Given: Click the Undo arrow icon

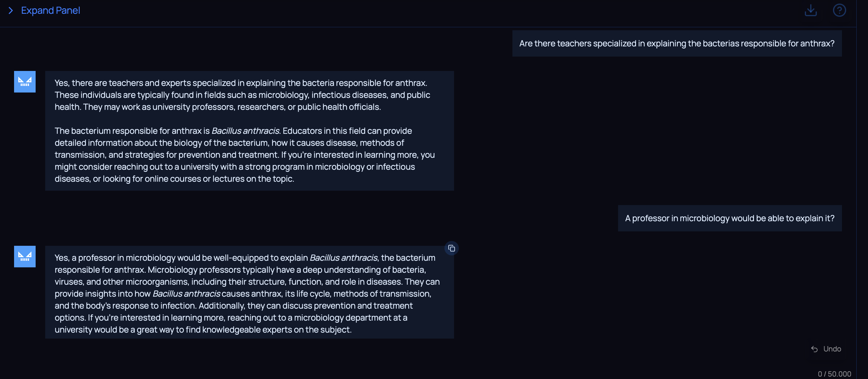Looking at the screenshot, I should point(814,349).
